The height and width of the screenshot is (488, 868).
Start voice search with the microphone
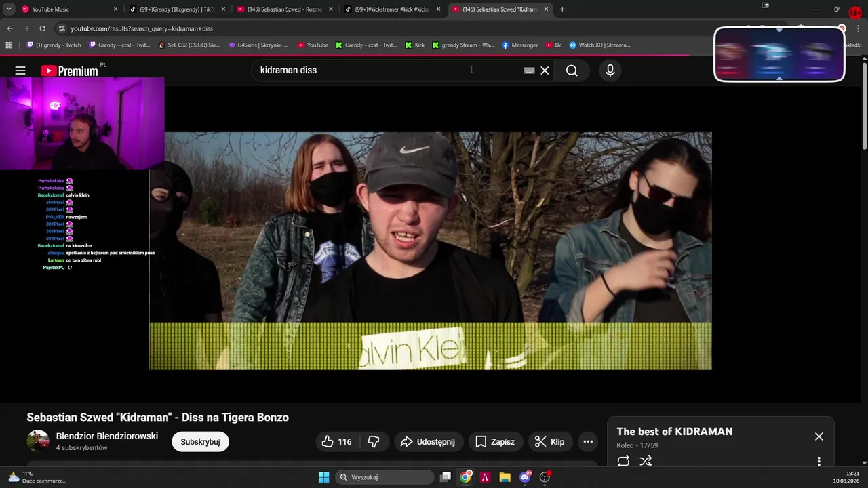pyautogui.click(x=610, y=70)
